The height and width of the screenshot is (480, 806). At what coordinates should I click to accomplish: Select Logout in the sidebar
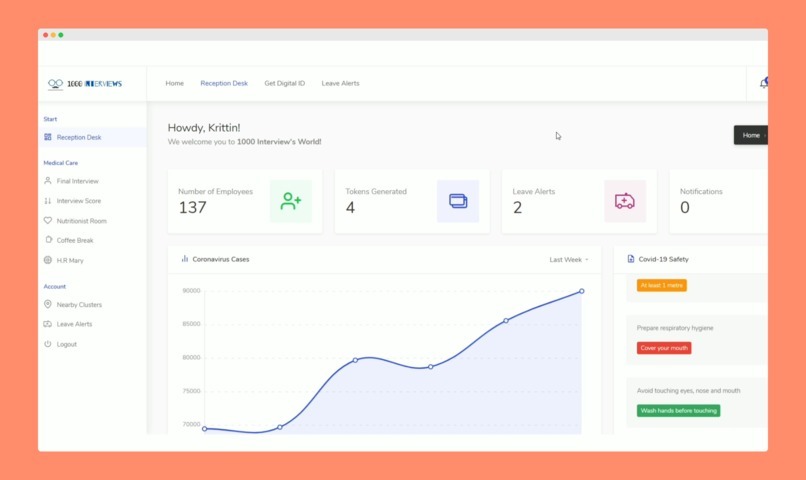[67, 344]
